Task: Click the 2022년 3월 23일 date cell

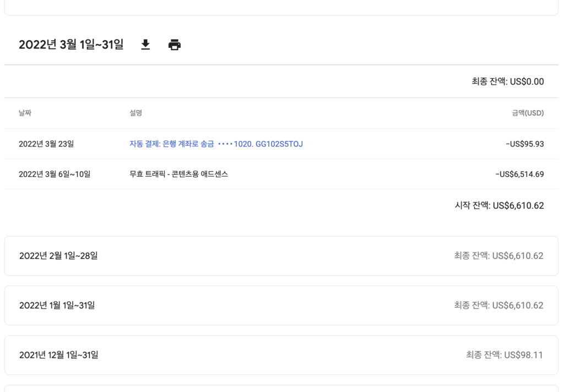Action: click(x=46, y=144)
